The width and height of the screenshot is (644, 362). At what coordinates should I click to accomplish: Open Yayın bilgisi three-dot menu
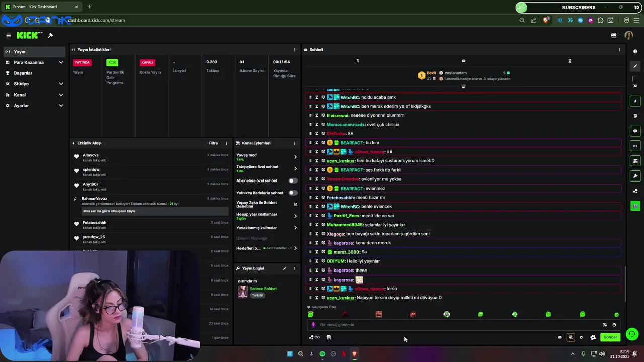coord(294,268)
